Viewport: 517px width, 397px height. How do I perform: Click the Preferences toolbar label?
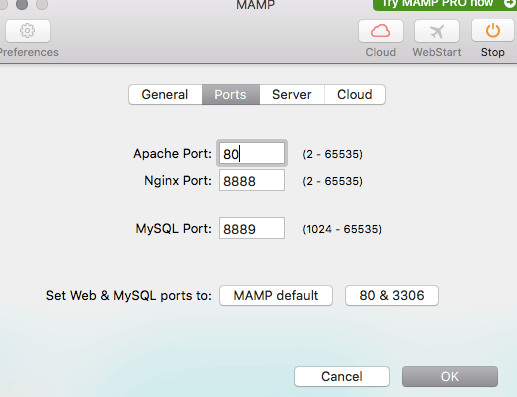coord(29,52)
